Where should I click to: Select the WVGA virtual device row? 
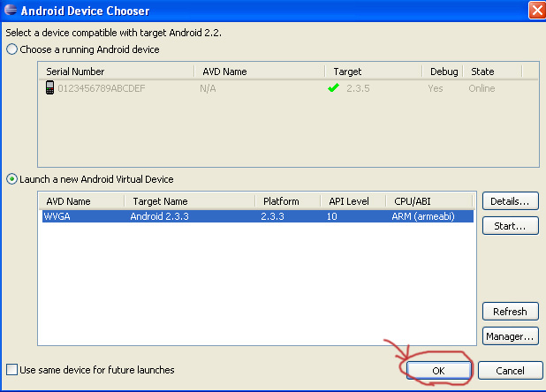pyautogui.click(x=256, y=216)
